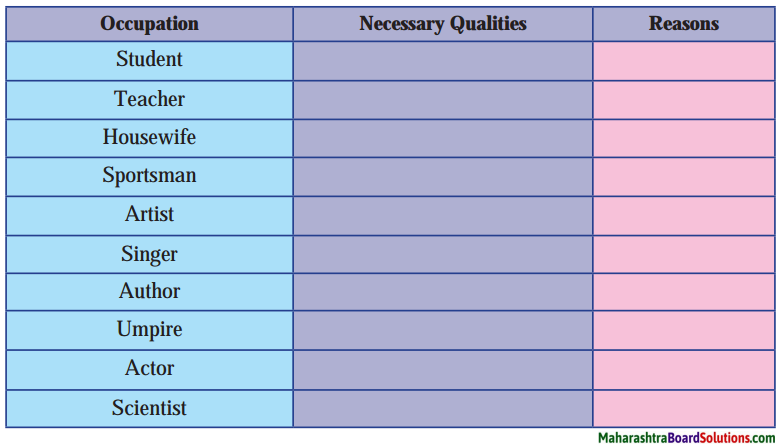Click the Reasons cell for Singer

click(684, 254)
